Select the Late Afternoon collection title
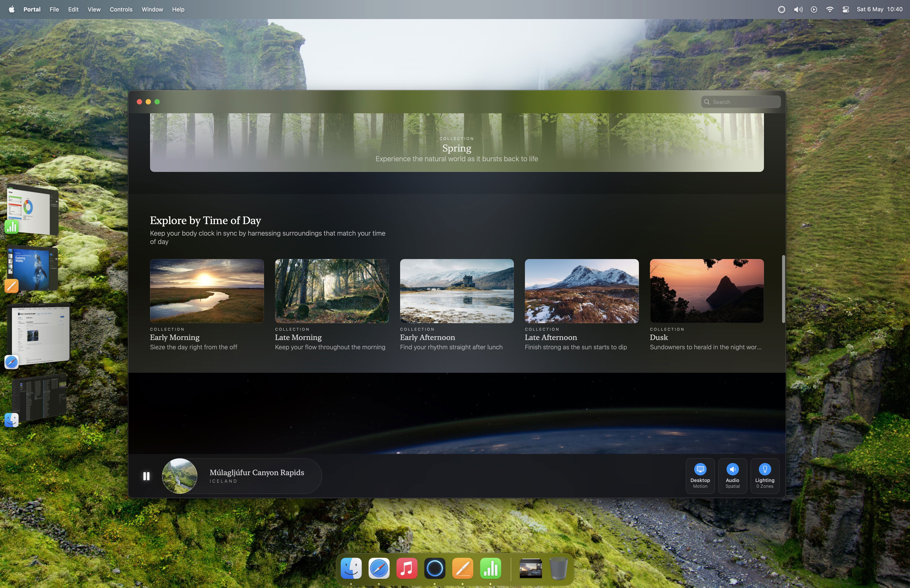The image size is (910, 588). click(x=550, y=338)
